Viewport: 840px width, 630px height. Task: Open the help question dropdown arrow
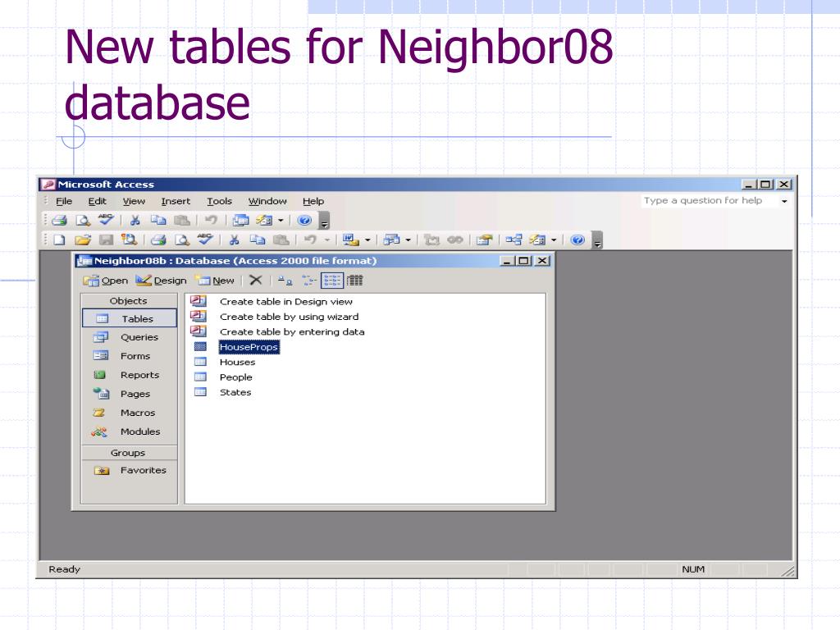coord(784,202)
